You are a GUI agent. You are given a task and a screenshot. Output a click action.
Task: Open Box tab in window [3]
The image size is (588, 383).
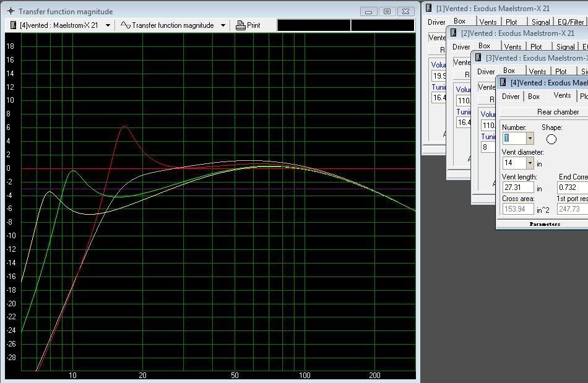(x=509, y=71)
